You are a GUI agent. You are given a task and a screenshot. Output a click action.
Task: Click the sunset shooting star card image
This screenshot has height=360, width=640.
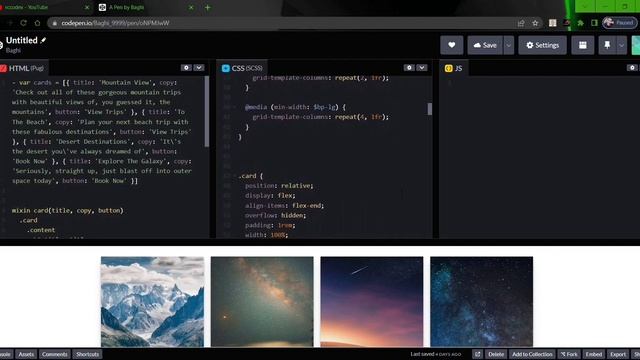[x=372, y=302]
